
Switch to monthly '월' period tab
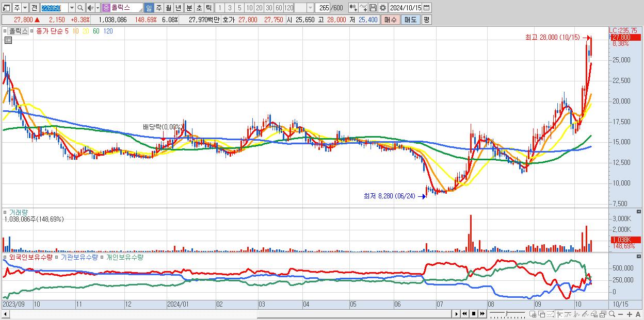168,8
